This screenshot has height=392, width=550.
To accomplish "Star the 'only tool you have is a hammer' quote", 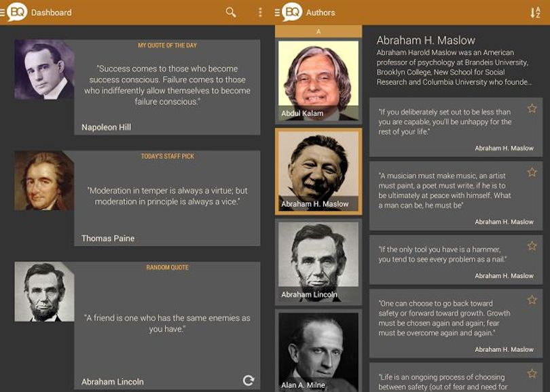I will (x=532, y=246).
